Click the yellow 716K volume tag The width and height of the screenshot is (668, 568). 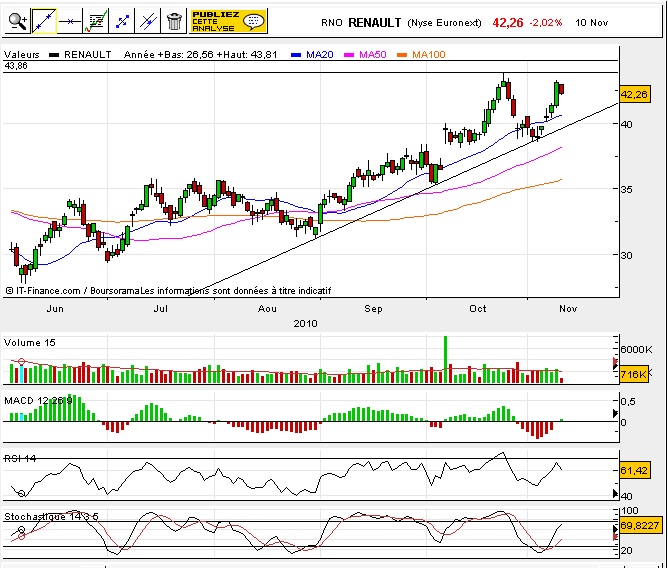point(633,374)
